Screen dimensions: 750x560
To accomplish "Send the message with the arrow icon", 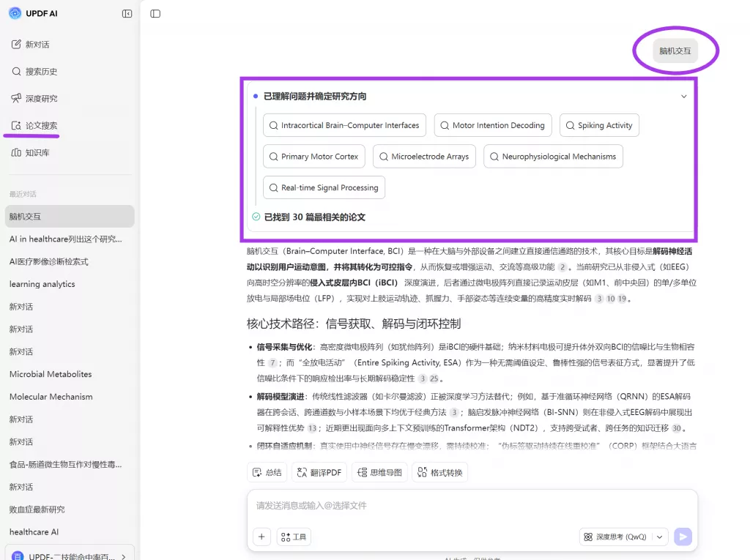I will [x=683, y=537].
